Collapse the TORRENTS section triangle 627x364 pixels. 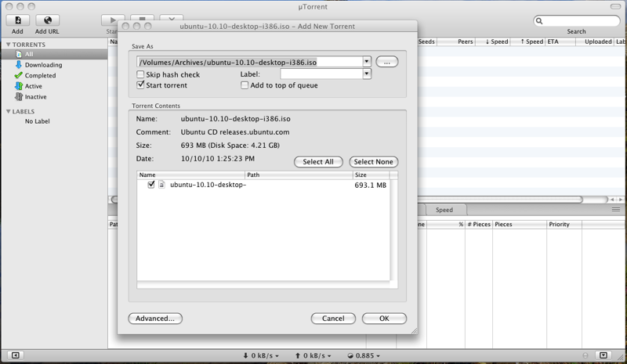coord(8,45)
